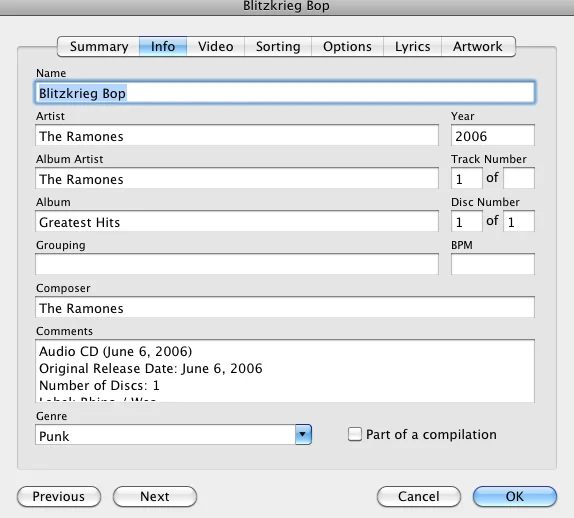Go to the Next track button
The width and height of the screenshot is (574, 518).
pyautogui.click(x=155, y=496)
